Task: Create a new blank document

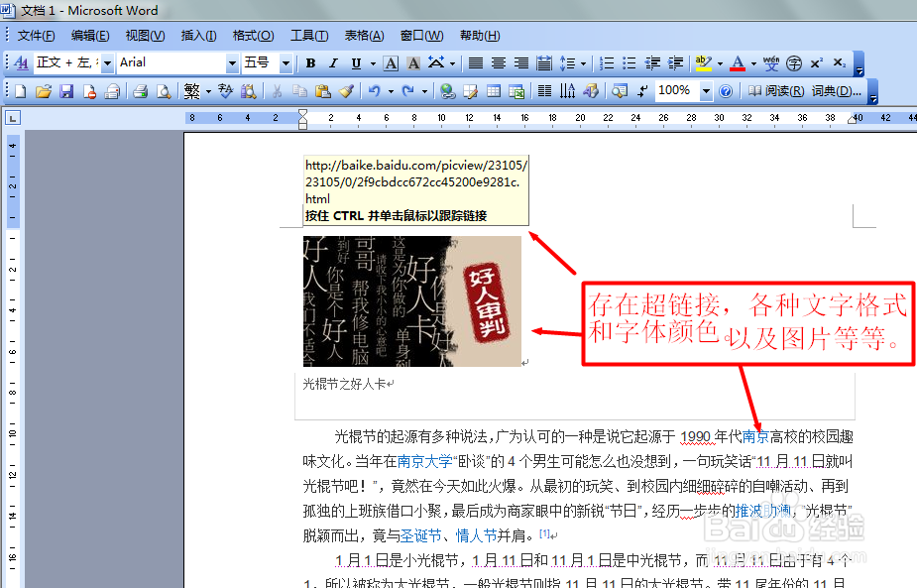Action: tap(21, 91)
